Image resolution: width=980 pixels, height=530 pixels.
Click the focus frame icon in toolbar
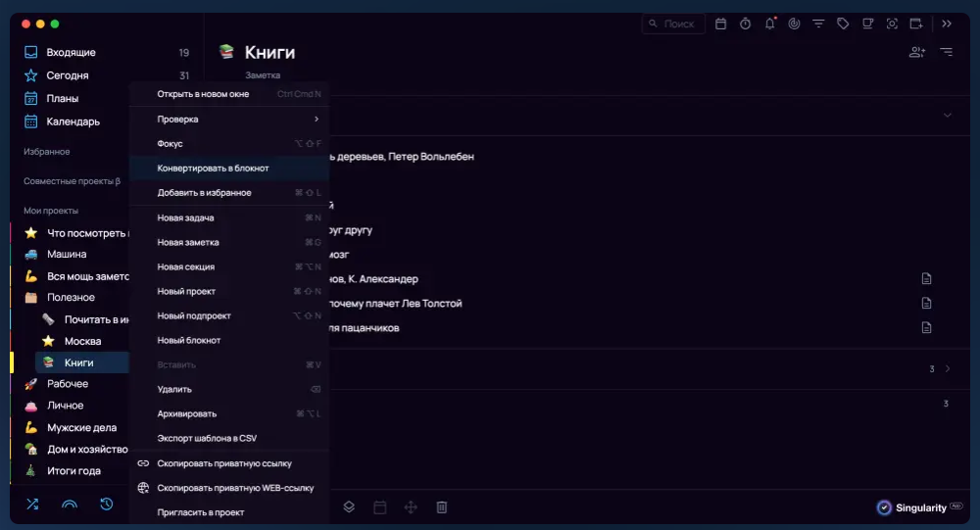coord(892,24)
